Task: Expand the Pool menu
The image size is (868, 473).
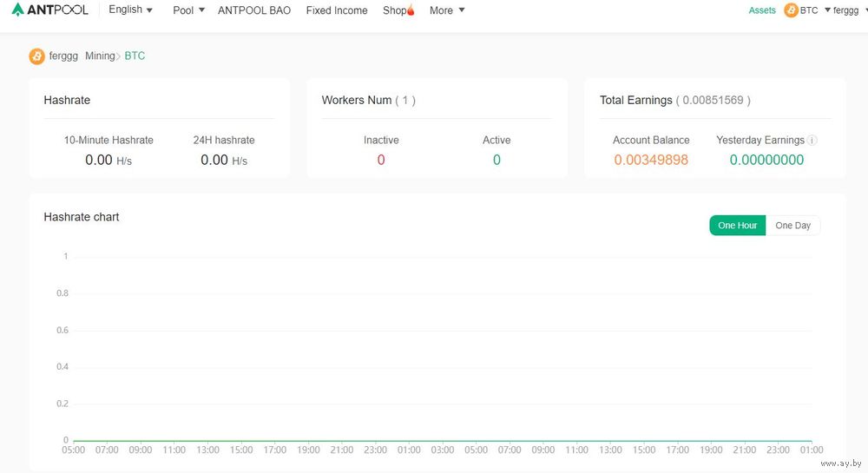Action: tap(188, 10)
